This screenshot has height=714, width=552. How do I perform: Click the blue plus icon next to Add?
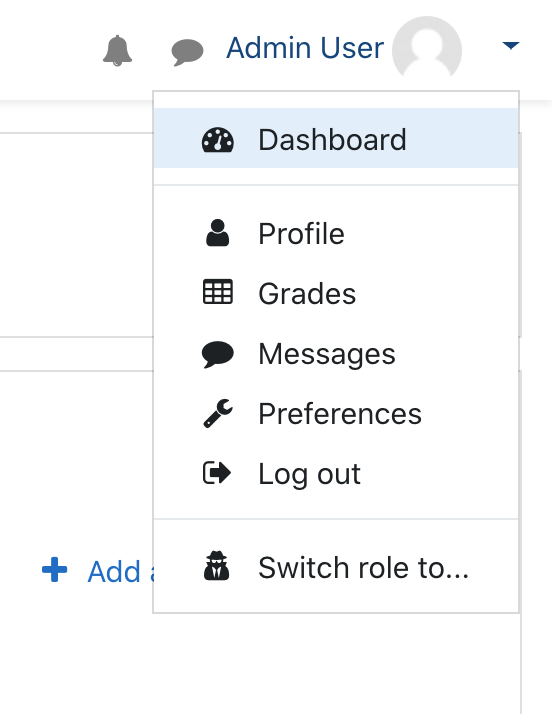pos(55,570)
